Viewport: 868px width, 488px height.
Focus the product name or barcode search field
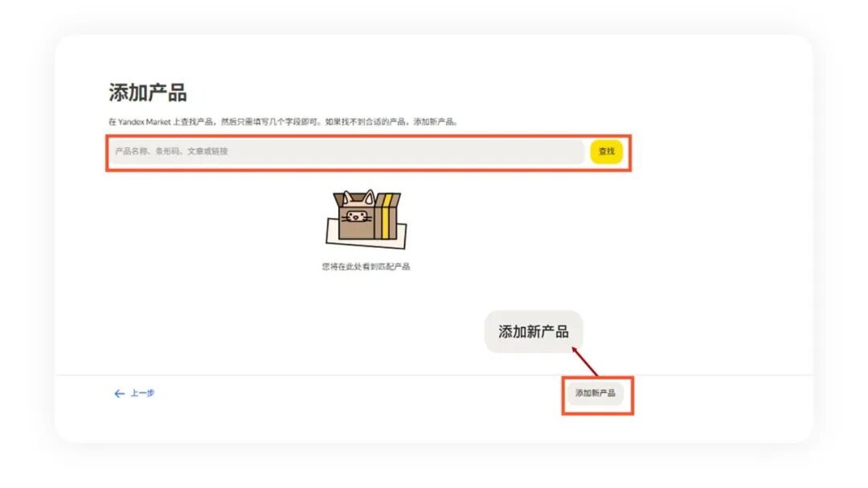point(346,151)
